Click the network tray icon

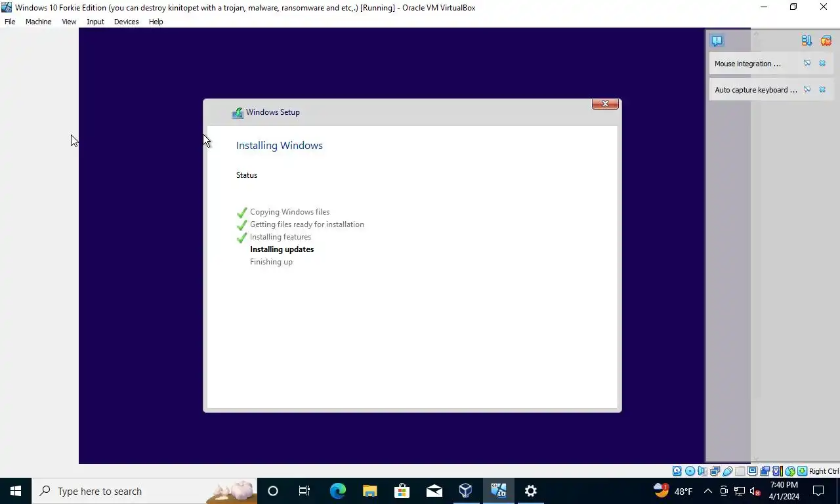click(740, 491)
